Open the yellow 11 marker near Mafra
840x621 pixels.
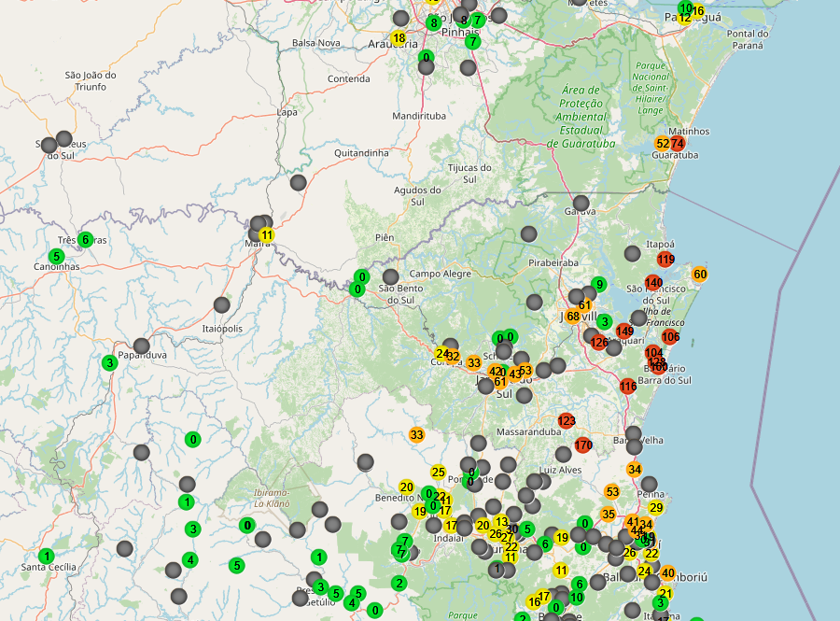point(267,234)
